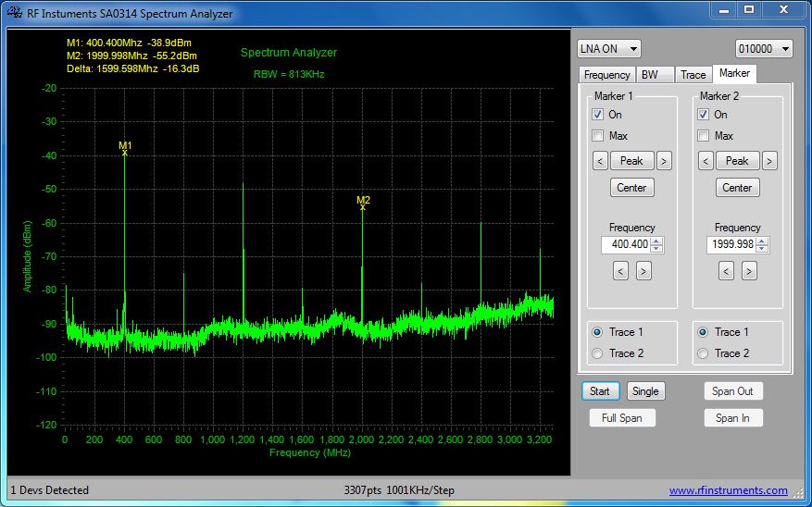Screen dimensions: 812x507
Task: Step Marker 2 frequency left with lower arrow
Action: pos(726,271)
